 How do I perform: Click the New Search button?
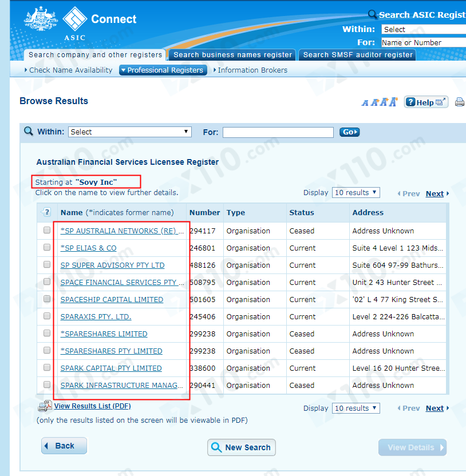(x=242, y=447)
